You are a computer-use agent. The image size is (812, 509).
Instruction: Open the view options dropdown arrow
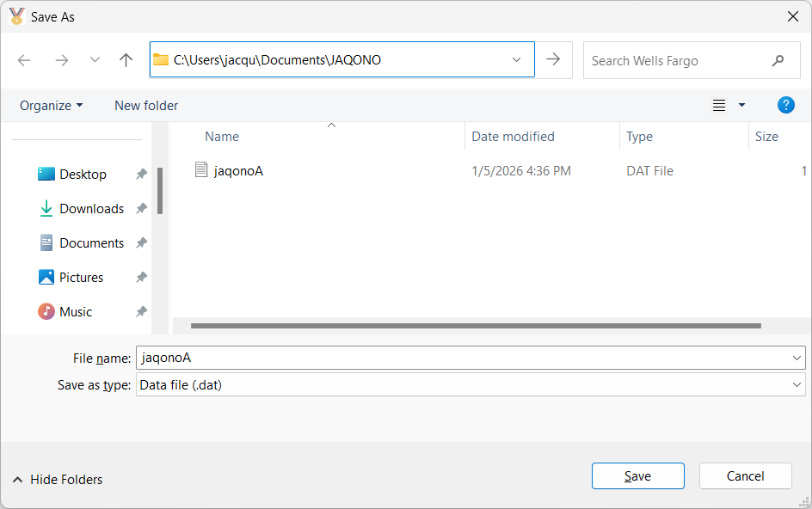tap(741, 105)
